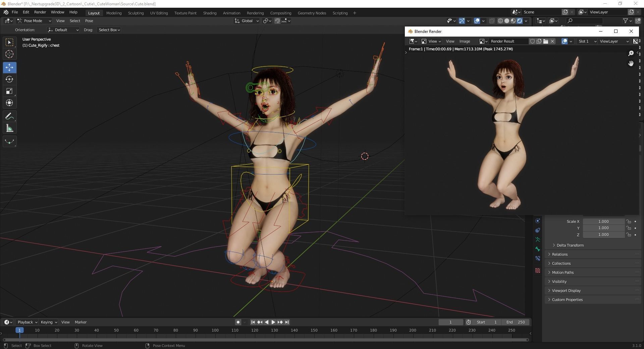The width and height of the screenshot is (644, 349).
Task: Open ViewLayer dropdown in render window
Action: coord(614,41)
